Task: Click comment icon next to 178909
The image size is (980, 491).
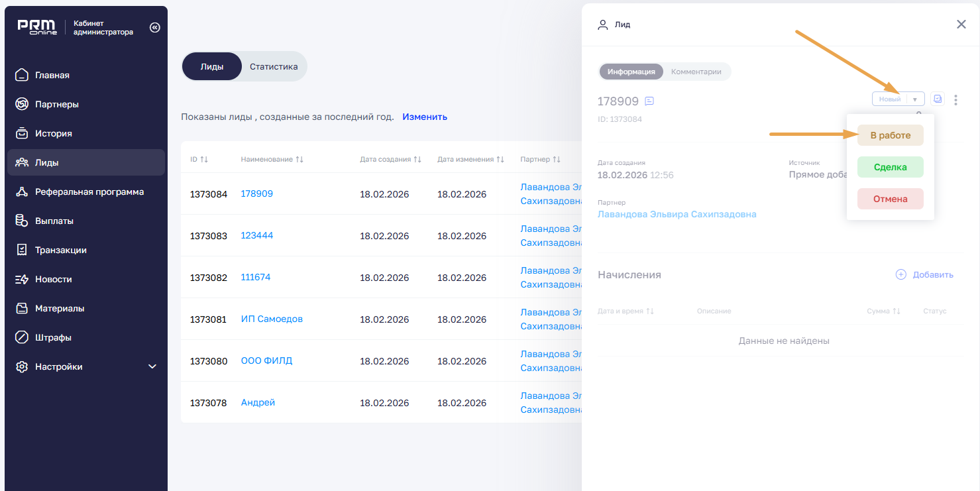Action: coord(649,101)
